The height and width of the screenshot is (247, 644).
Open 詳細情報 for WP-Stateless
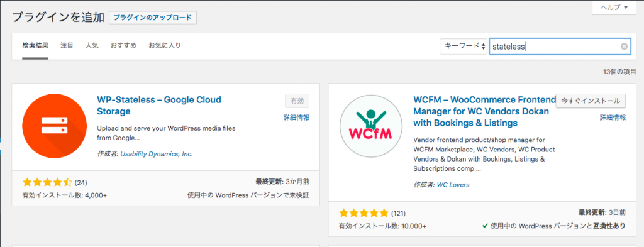(x=297, y=118)
